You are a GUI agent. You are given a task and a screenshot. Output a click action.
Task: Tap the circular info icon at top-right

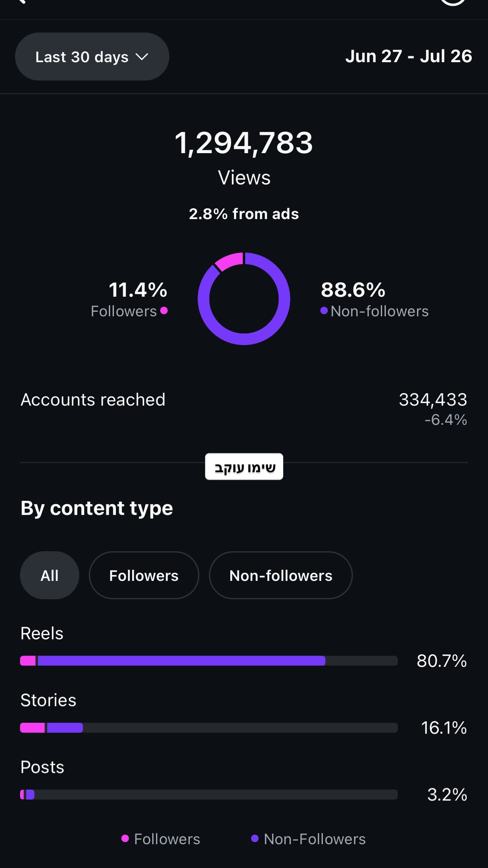click(x=453, y=2)
